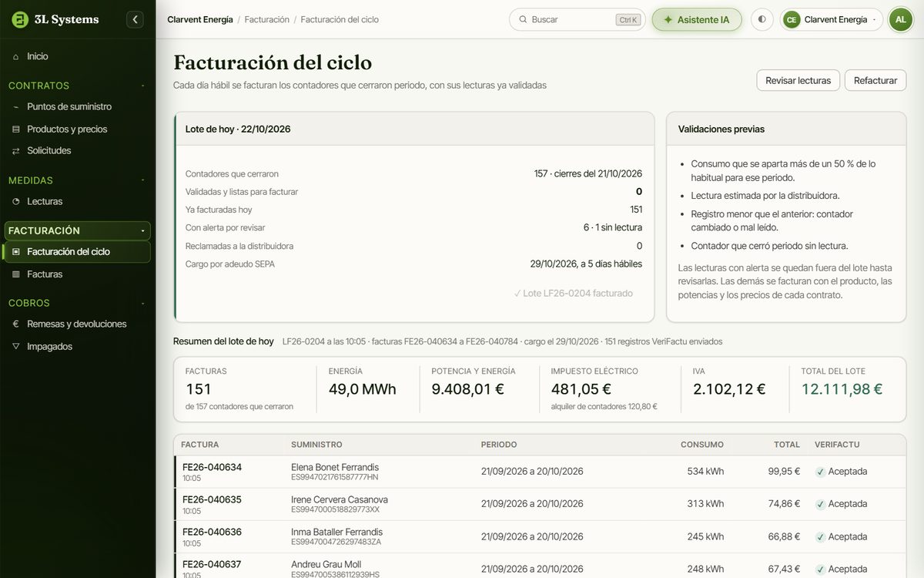
Task: Click the euro icon for Remesas y devoluciones
Action: click(16, 324)
